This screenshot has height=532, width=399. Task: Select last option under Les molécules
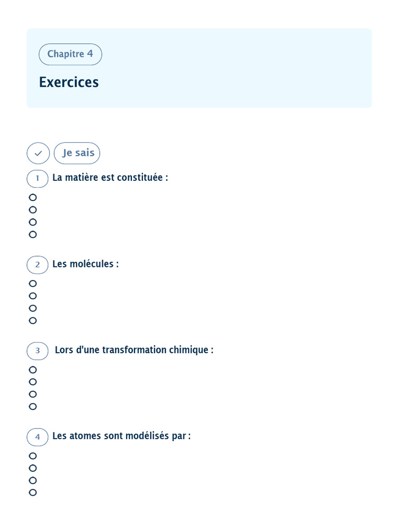click(33, 321)
